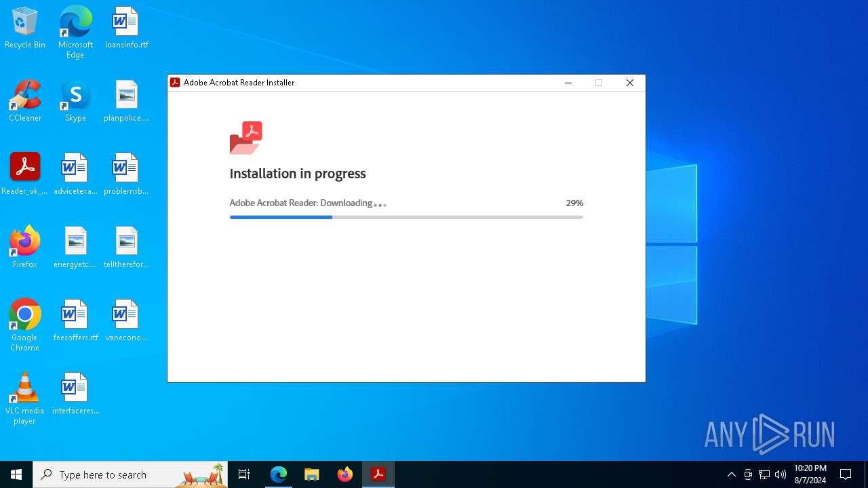Select the Reader_uk installer desktop icon

pos(25,175)
